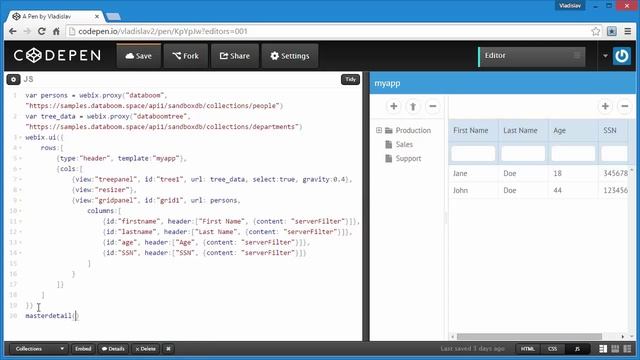
Task: Open a new browser tab
Action: pyautogui.click(x=113, y=16)
